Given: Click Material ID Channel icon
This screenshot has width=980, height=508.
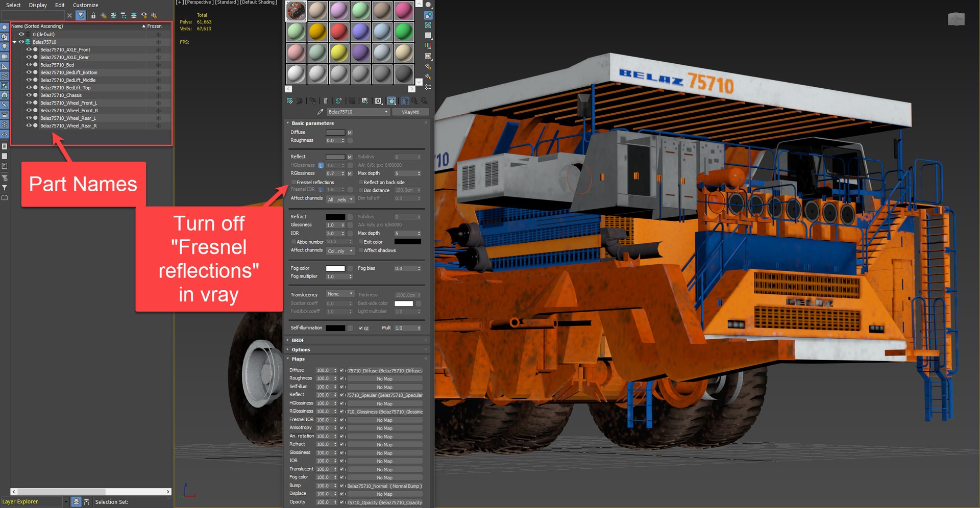Looking at the screenshot, I should coord(378,101).
